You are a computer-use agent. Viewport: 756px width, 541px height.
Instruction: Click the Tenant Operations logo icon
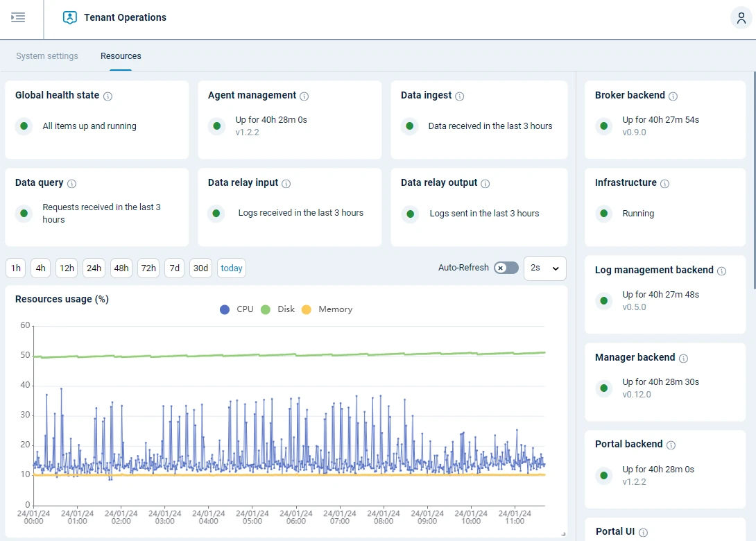point(69,18)
